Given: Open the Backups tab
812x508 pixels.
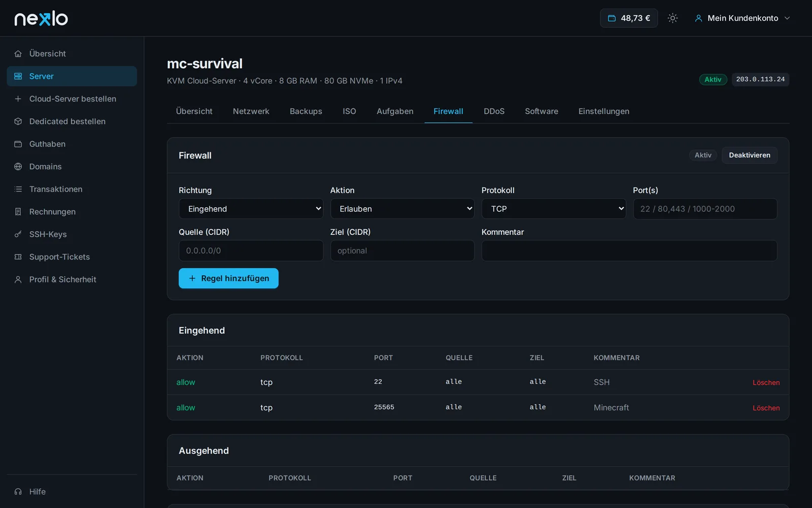Looking at the screenshot, I should coord(306,111).
